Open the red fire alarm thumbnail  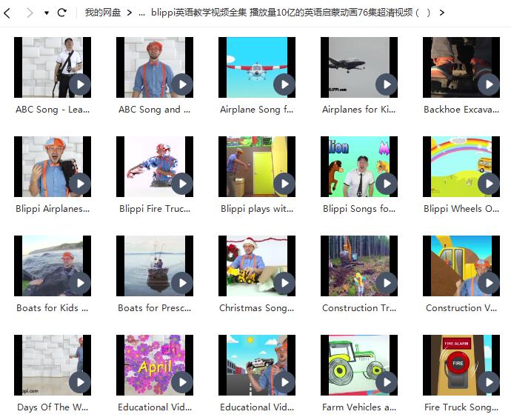pos(461,365)
